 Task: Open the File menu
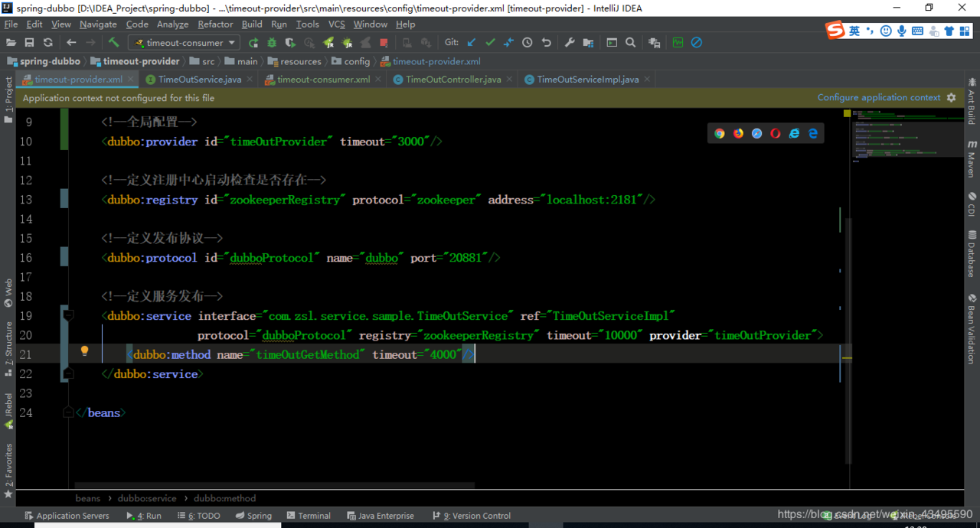[x=11, y=24]
